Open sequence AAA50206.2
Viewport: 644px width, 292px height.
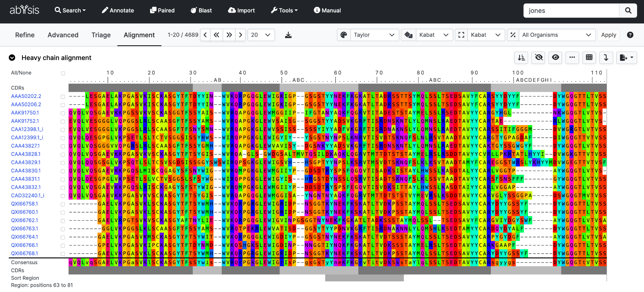click(x=26, y=104)
